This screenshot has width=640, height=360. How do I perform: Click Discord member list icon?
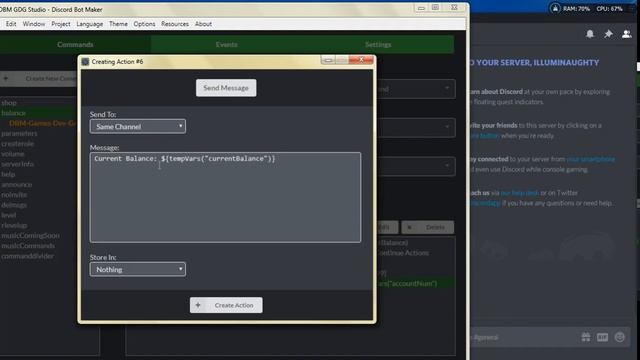click(x=627, y=34)
